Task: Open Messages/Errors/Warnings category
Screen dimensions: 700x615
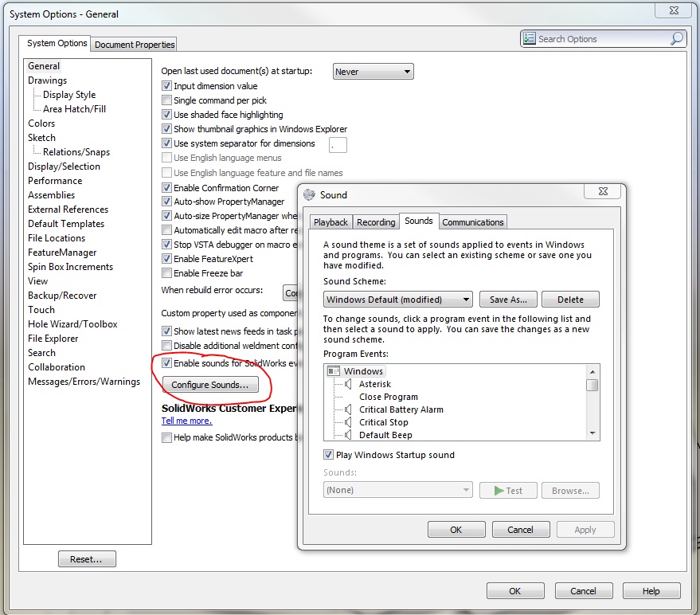Action: click(84, 382)
